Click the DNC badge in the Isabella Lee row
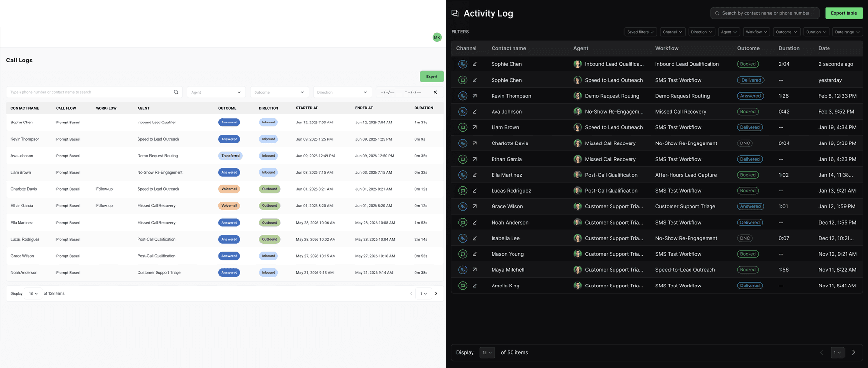 click(745, 238)
